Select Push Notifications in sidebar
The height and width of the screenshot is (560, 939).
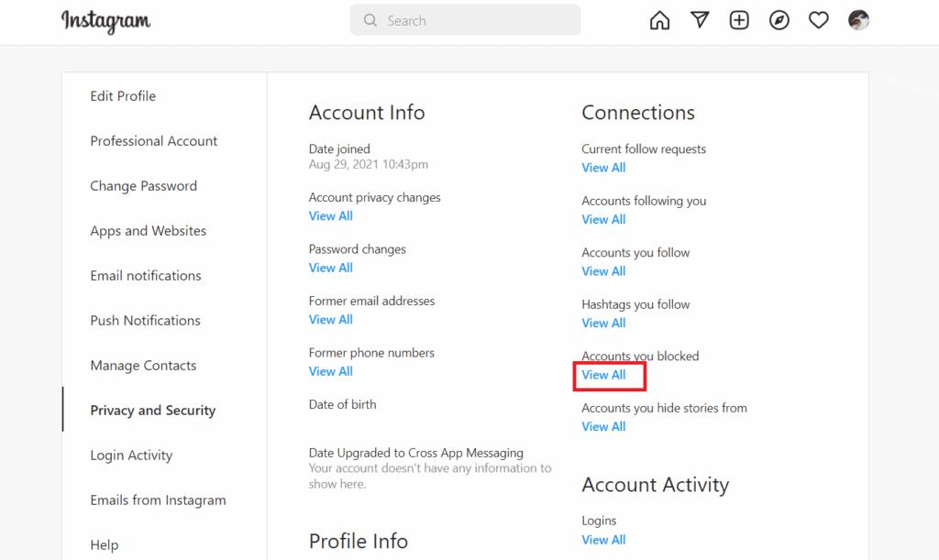coord(146,320)
